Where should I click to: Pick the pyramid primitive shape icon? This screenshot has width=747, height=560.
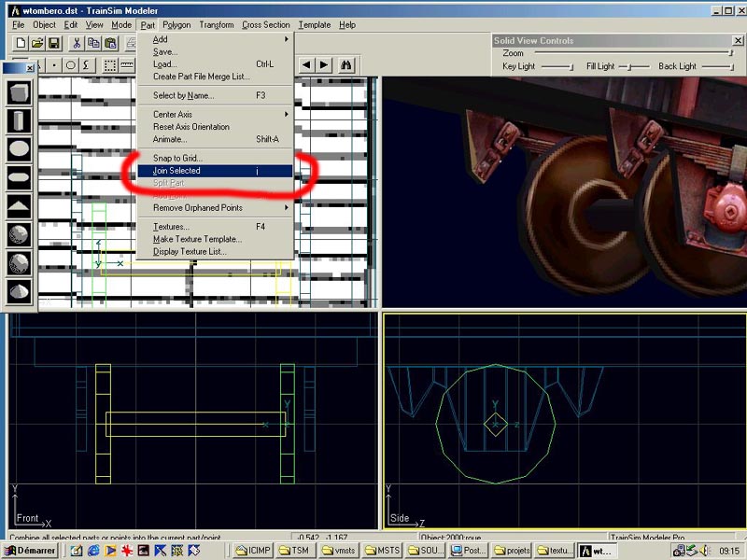[20, 206]
